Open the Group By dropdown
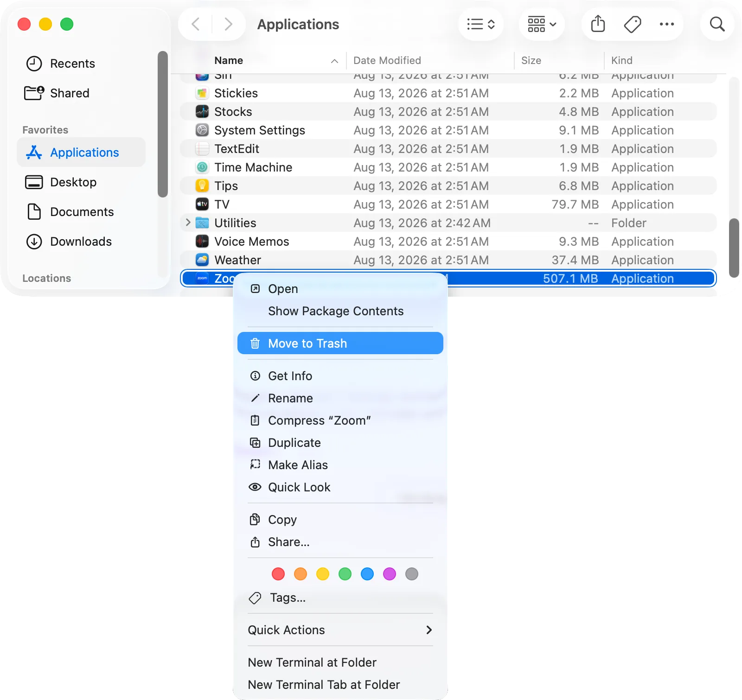The image size is (742, 700). (542, 24)
